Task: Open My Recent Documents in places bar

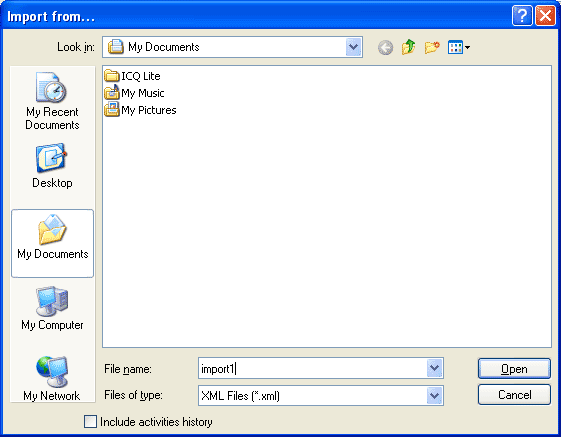Action: pos(52,101)
